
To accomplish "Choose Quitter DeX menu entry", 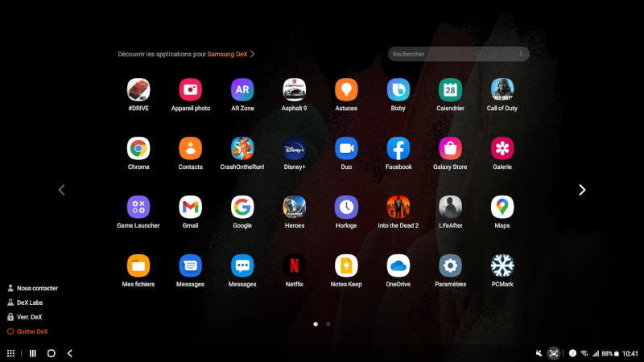I will 27,331.
